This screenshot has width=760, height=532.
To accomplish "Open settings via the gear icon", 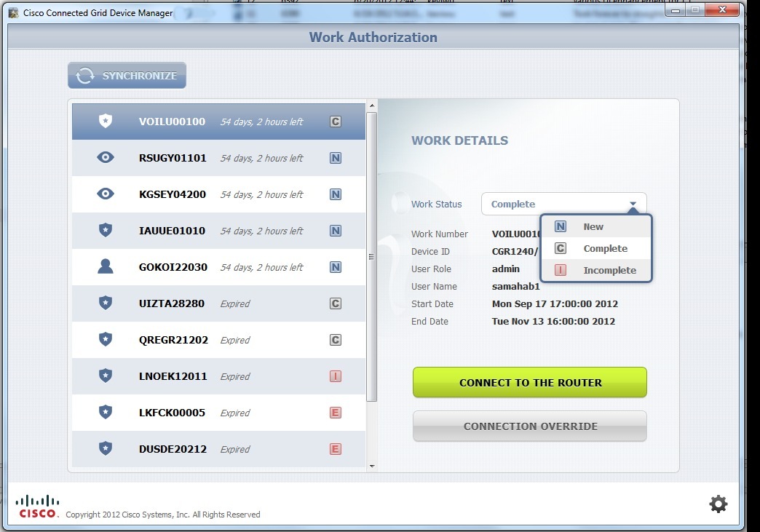I will point(719,504).
